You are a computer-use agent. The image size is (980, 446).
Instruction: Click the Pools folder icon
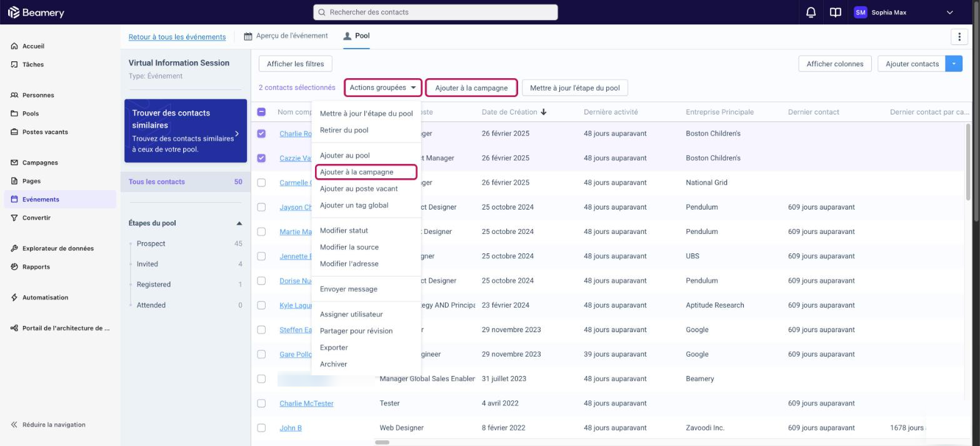14,114
